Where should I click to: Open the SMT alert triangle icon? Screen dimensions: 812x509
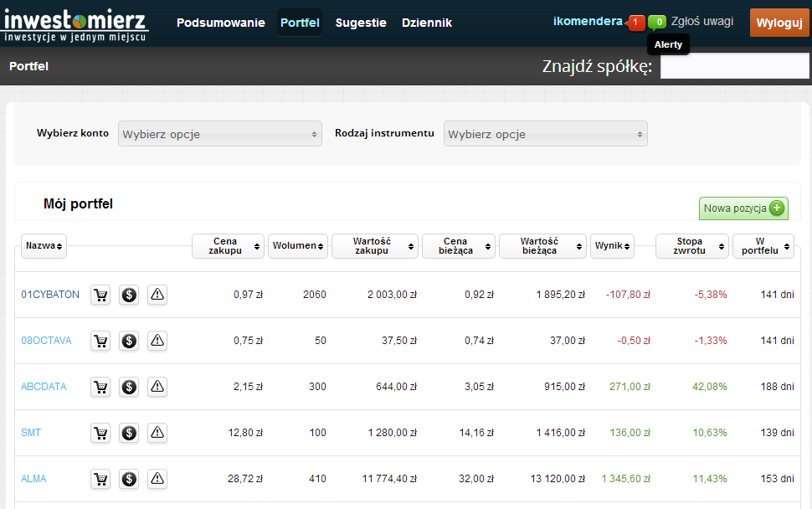click(157, 433)
